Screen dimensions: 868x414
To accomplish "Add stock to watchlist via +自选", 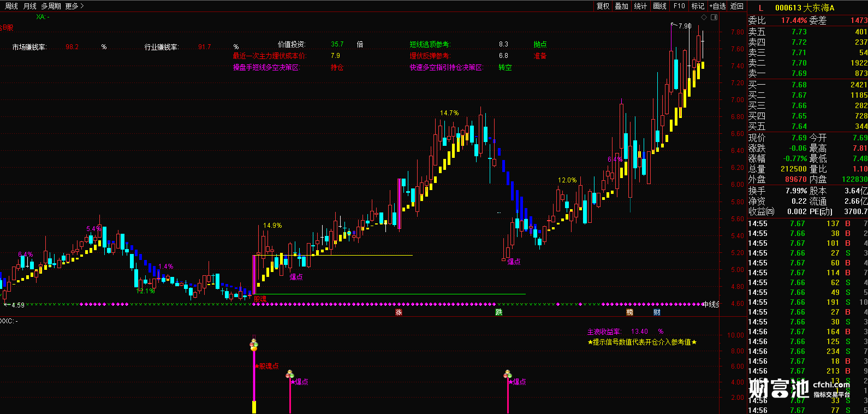I will (x=717, y=6).
